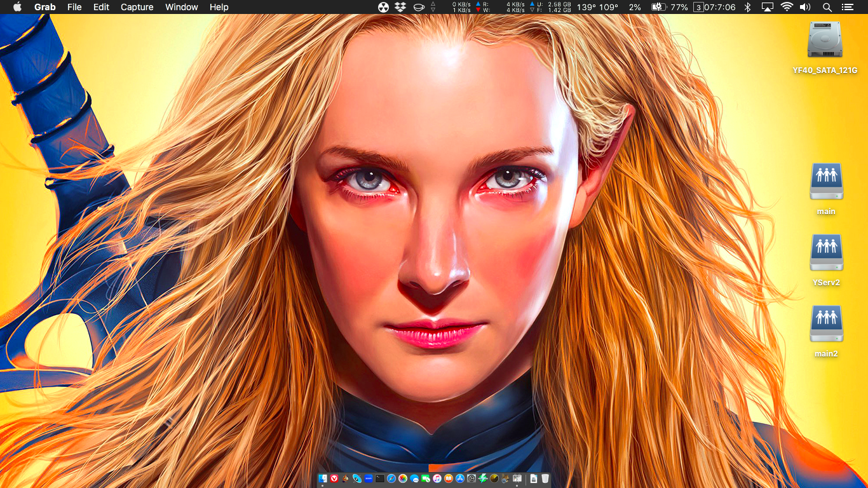Viewport: 868px width, 488px height.
Task: Click the caffeine coffee cup icon
Action: pyautogui.click(x=419, y=7)
